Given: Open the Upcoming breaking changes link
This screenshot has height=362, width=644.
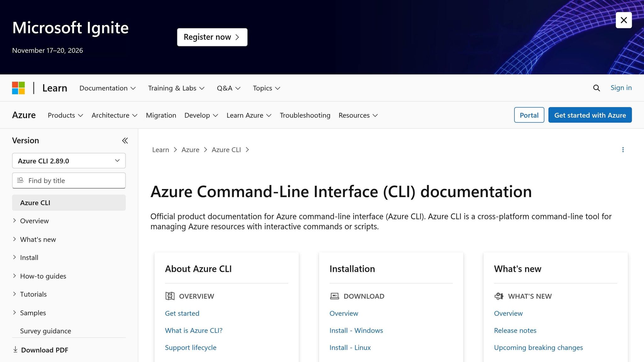Looking at the screenshot, I should pyautogui.click(x=538, y=348).
